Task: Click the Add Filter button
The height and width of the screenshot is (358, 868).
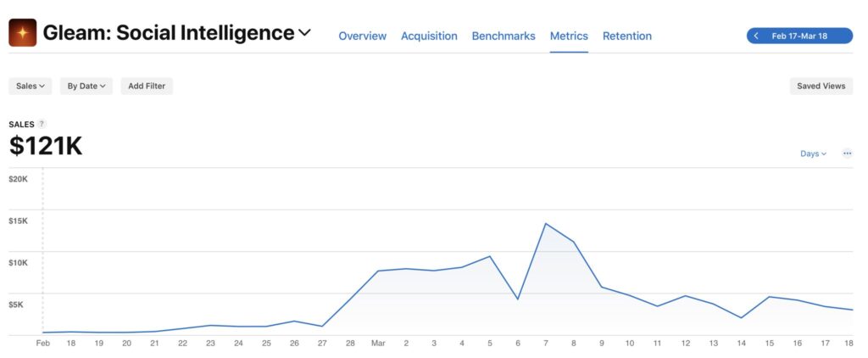Action: tap(147, 86)
